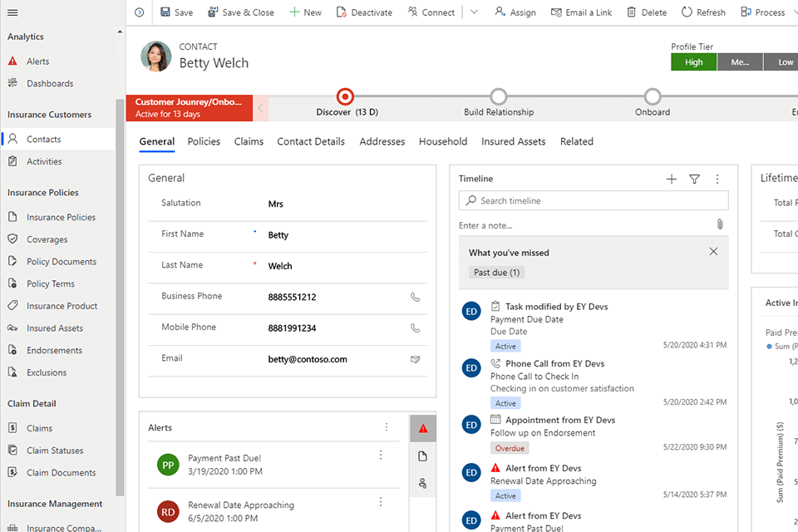This screenshot has width=798, height=532.
Task: Click the attachment paperclip in note field
Action: click(719, 224)
